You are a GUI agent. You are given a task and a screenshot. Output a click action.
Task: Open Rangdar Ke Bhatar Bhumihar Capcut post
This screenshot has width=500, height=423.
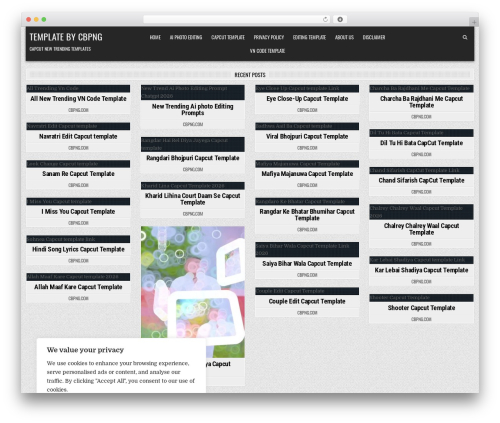point(307,215)
